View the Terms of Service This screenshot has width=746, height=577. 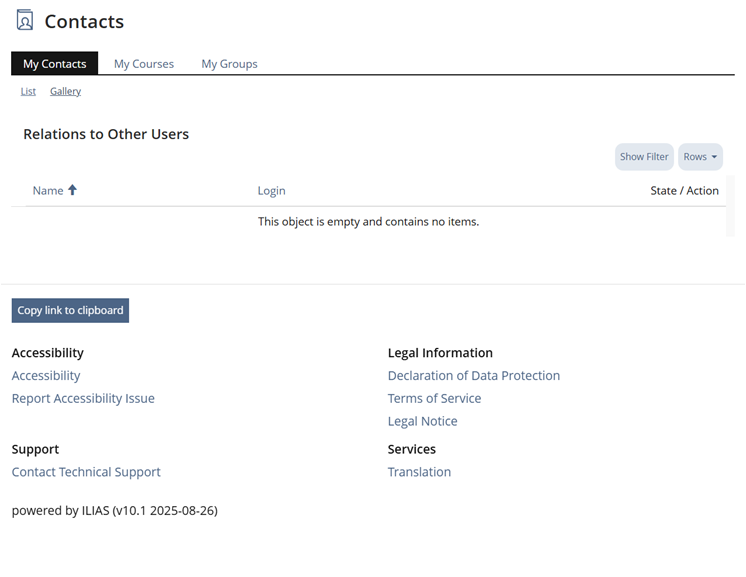pos(434,398)
